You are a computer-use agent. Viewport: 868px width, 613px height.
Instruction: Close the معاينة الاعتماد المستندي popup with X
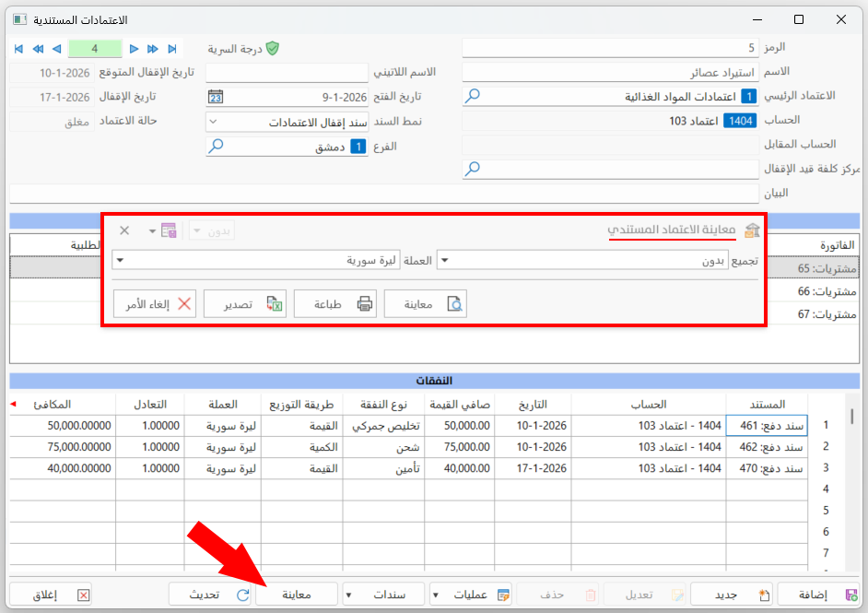pyautogui.click(x=124, y=230)
